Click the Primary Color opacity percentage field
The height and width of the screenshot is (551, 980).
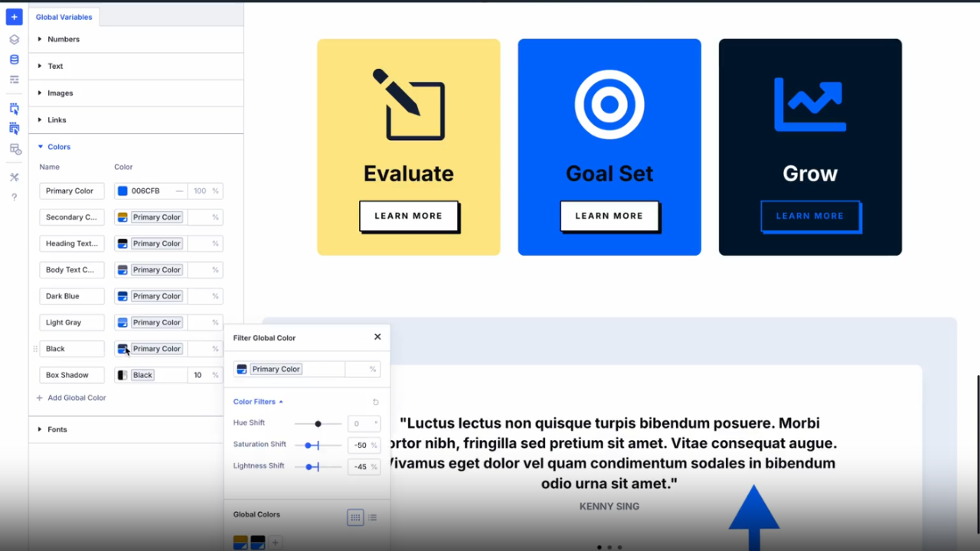pos(204,191)
